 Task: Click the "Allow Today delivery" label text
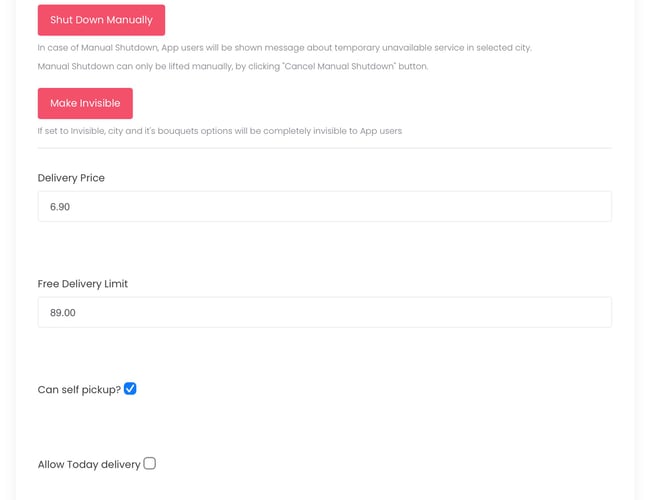(x=89, y=465)
